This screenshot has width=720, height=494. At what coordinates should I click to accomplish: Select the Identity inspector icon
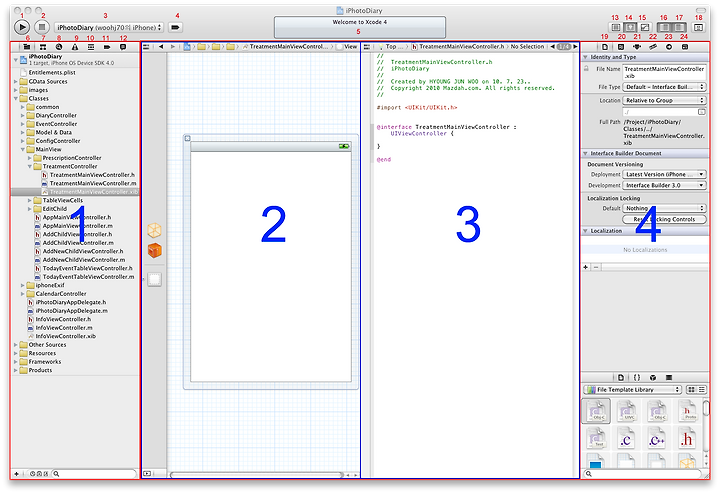tap(637, 47)
